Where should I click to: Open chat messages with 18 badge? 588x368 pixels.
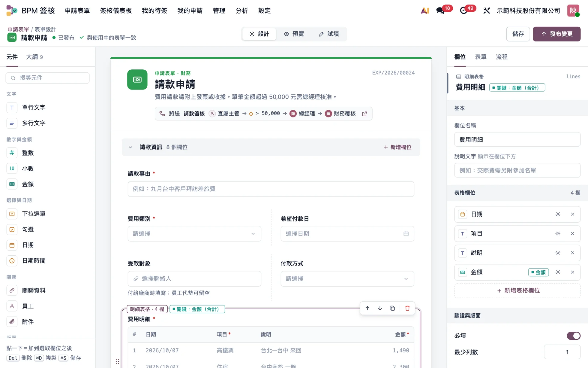pos(440,11)
